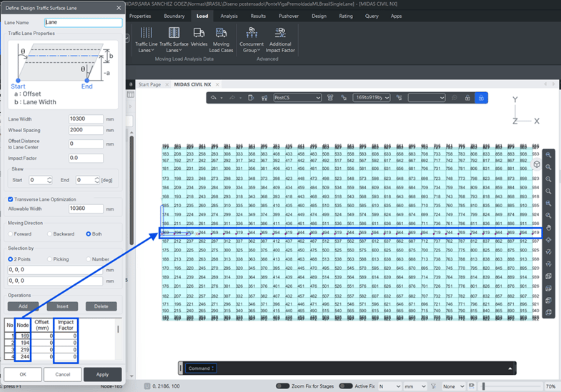Open the Start Page tab
The height and width of the screenshot is (392, 561).
click(151, 84)
